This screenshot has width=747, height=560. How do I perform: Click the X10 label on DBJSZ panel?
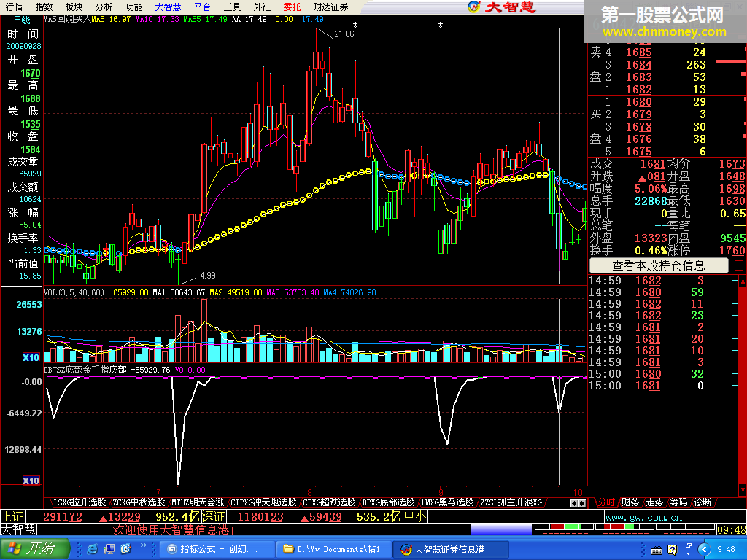[31, 481]
